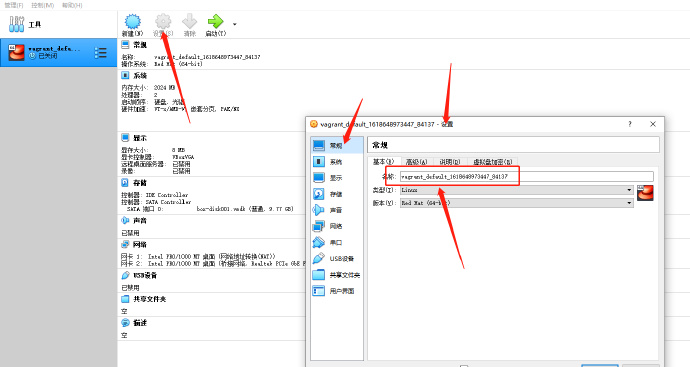Select 串口 (Serial Ports) in the settings dialog sidebar
Viewport: 690px width, 367px height.
tap(337, 242)
